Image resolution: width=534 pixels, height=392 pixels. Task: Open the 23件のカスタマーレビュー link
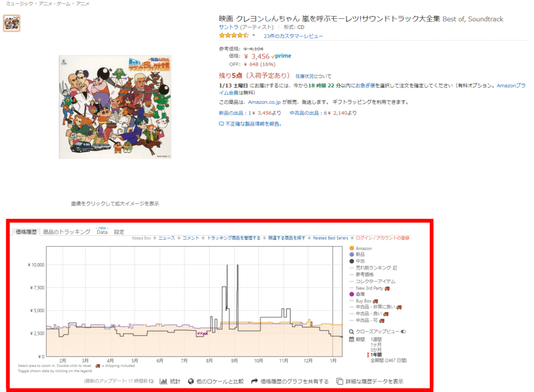point(295,36)
